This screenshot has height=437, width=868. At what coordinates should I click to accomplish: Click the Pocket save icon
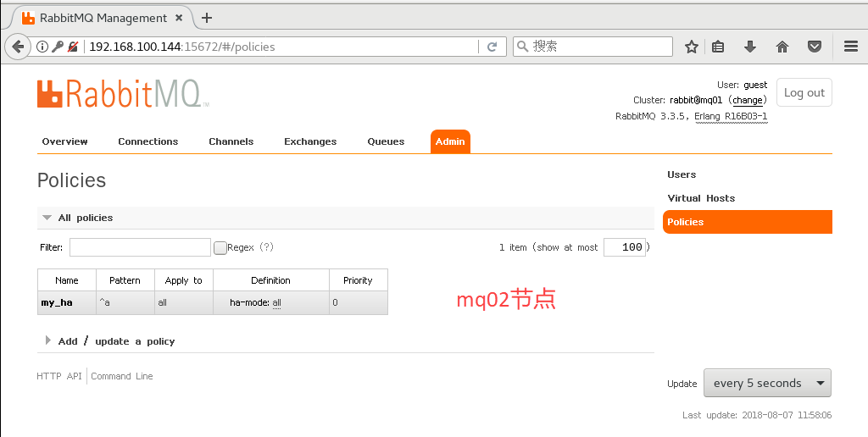(815, 47)
